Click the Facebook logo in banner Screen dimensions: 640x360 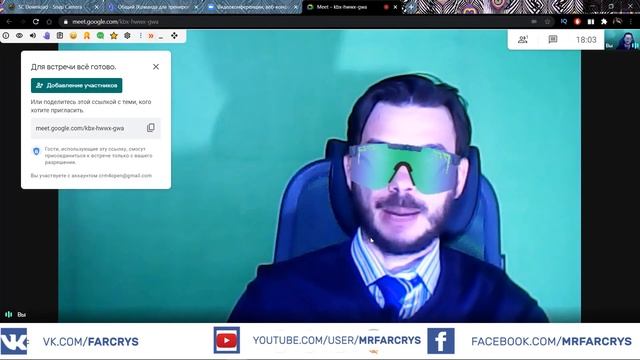[441, 341]
